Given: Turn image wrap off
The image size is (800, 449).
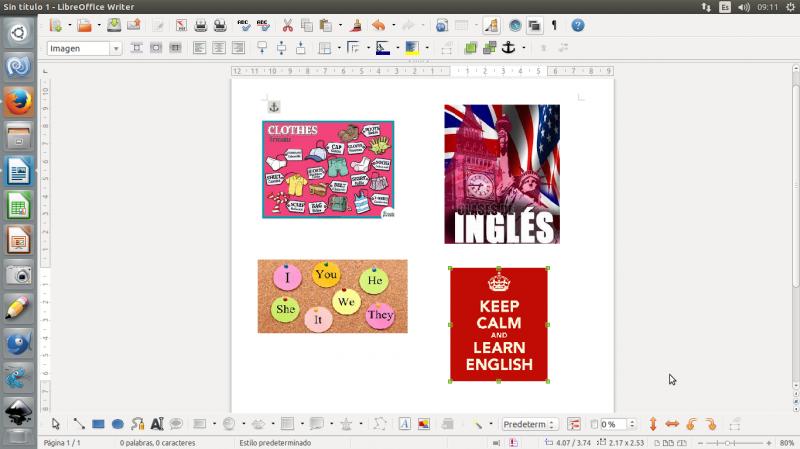Looking at the screenshot, I should point(136,48).
